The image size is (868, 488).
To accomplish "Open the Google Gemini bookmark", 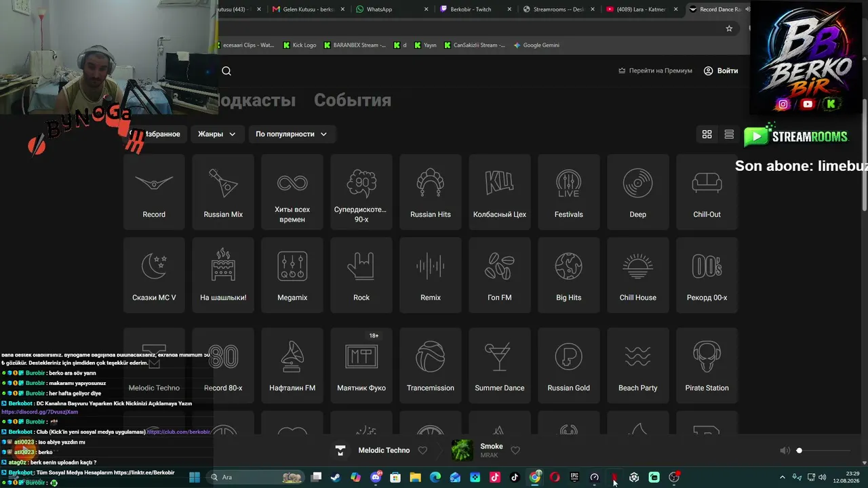I will pos(536,45).
